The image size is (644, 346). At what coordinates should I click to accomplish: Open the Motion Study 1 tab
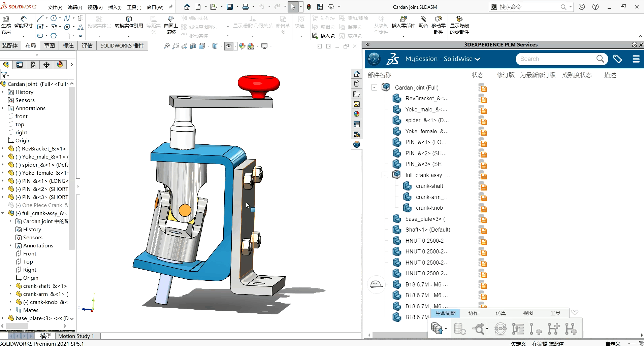[76, 336]
